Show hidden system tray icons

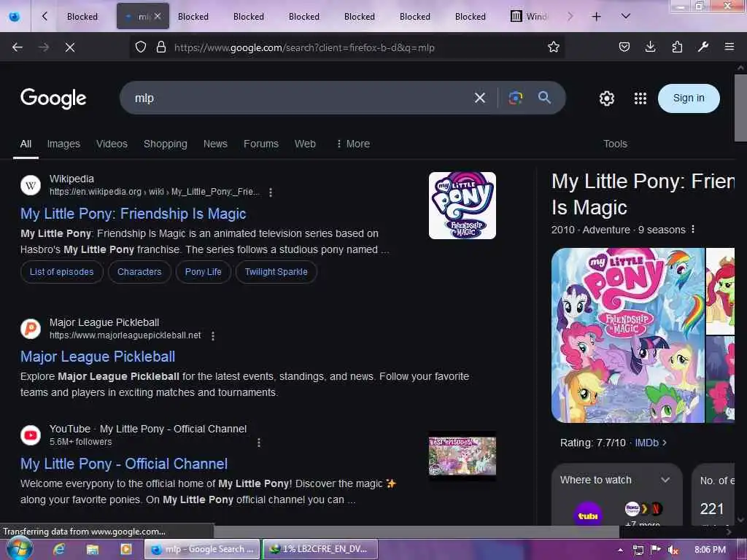pos(620,550)
